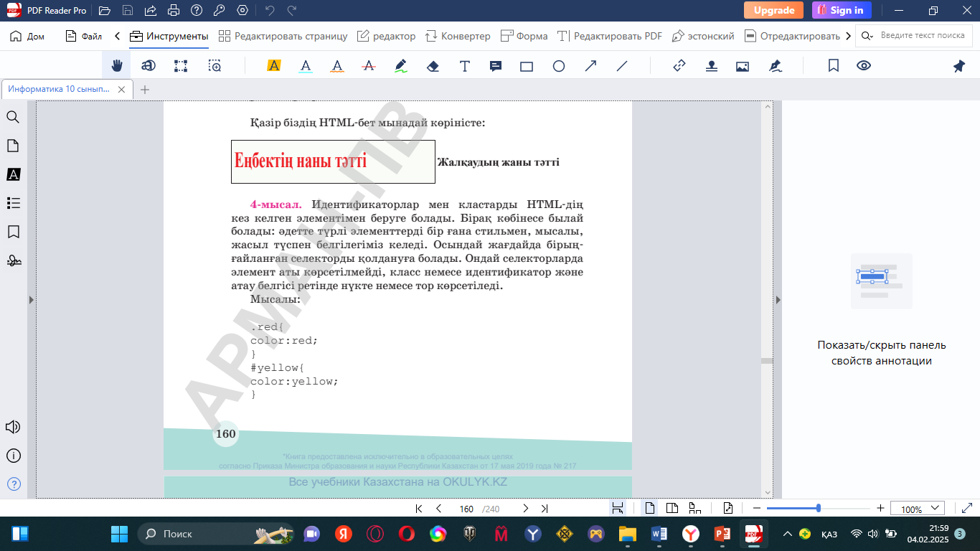The width and height of the screenshot is (980, 551).
Task: Show more ribbon tabs with right chevron
Action: [849, 36]
